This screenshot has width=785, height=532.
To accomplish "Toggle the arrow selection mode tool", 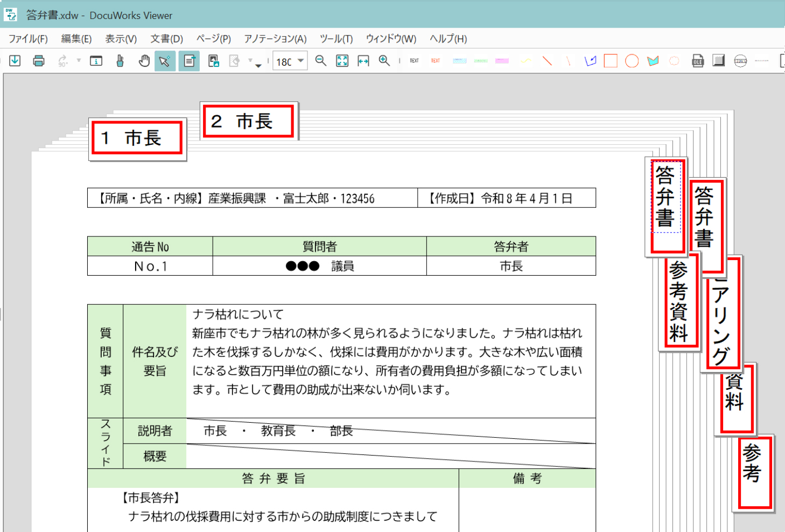I will [165, 61].
